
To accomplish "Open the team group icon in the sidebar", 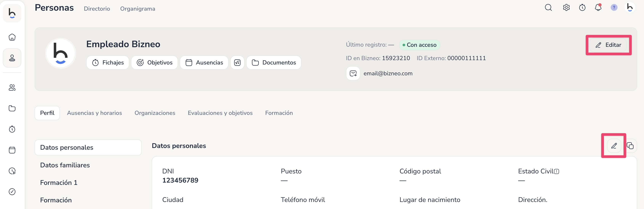I will (12, 87).
